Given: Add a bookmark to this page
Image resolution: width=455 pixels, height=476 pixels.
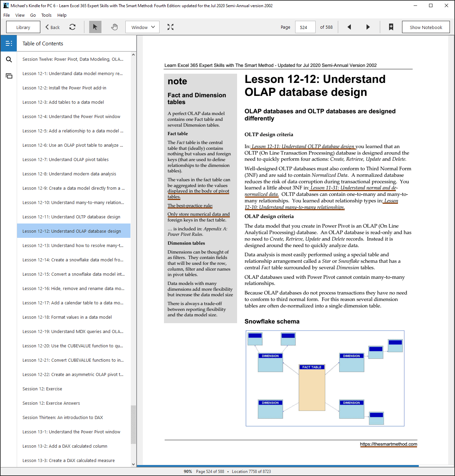Looking at the screenshot, I should (x=391, y=27).
